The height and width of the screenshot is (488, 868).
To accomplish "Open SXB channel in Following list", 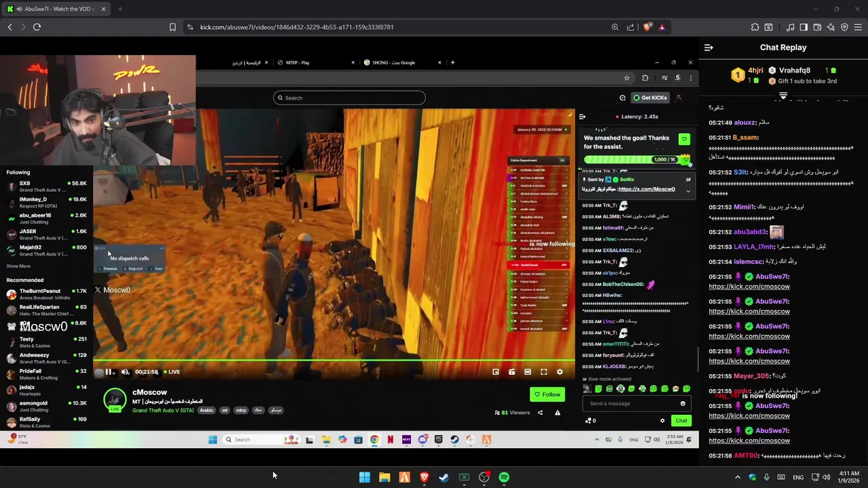I will click(46, 186).
